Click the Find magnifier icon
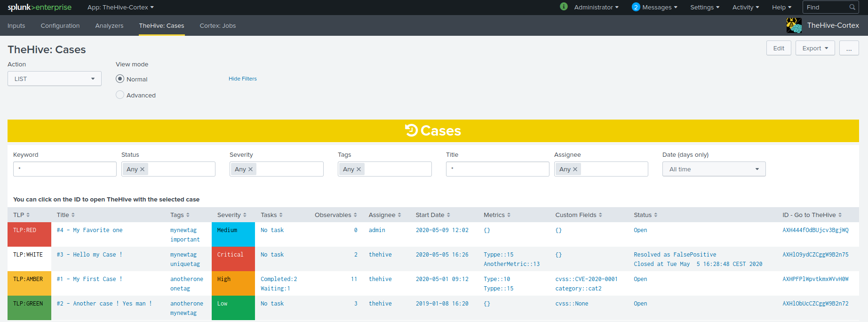 (x=852, y=7)
